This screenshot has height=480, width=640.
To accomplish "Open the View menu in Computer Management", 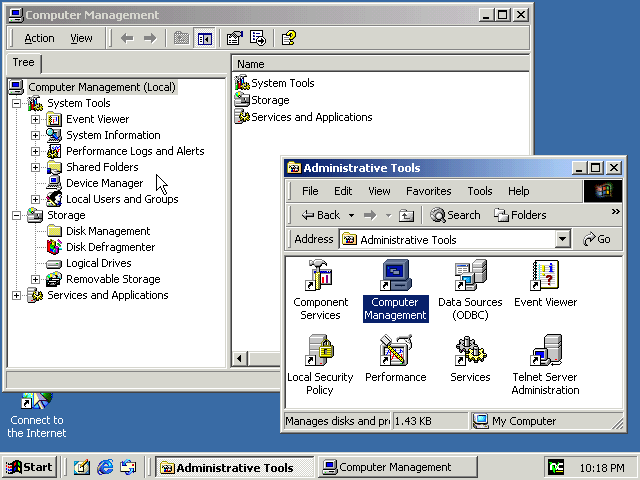I will pos(81,38).
